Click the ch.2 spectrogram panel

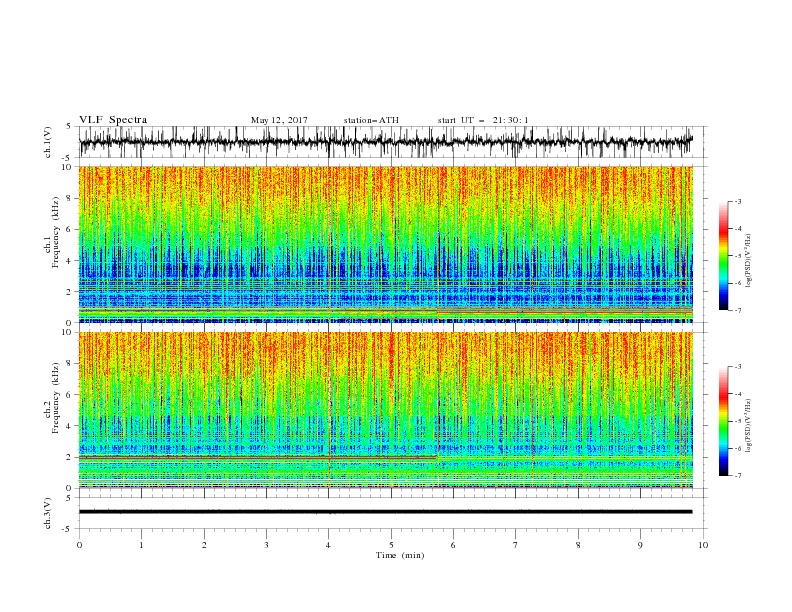[385, 410]
